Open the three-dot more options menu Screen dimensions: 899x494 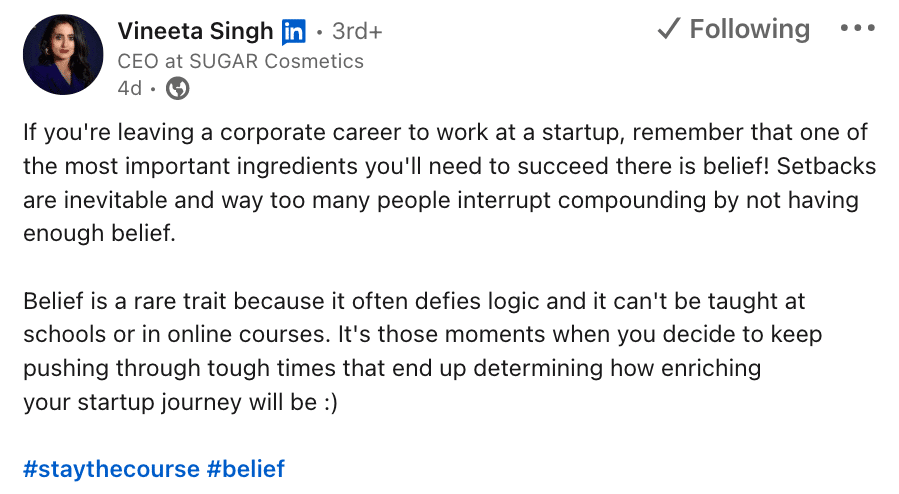(857, 29)
